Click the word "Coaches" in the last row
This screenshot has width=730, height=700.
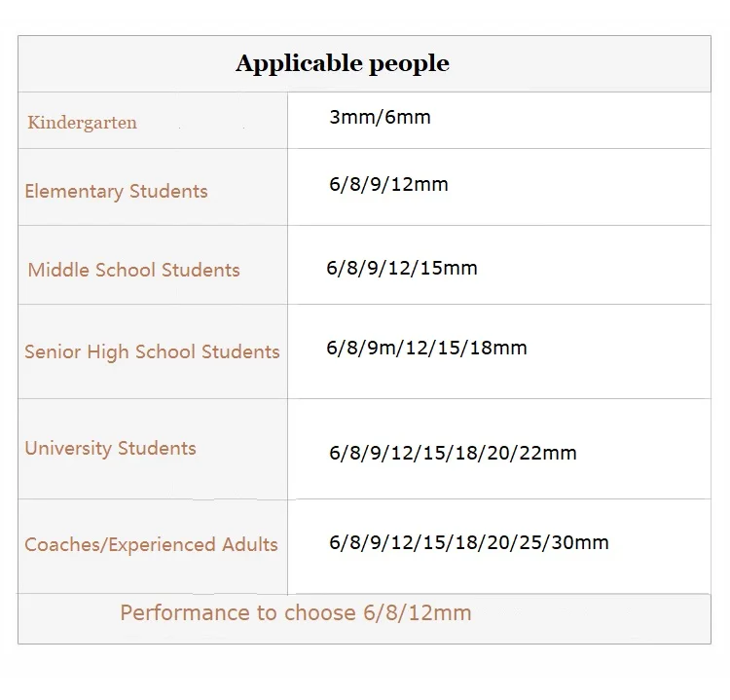pyautogui.click(x=59, y=545)
